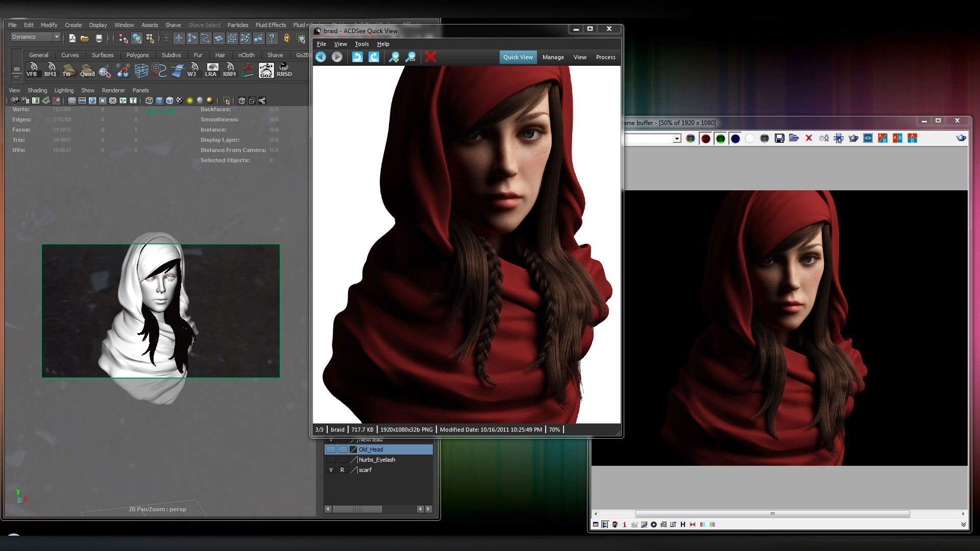Zoom in using the ACDSee magnifier plus icon
The width and height of the screenshot is (980, 551).
coord(394,57)
